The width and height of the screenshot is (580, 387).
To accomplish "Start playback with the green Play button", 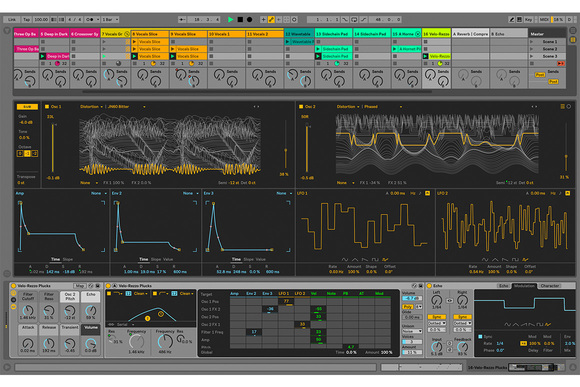I will coord(230,19).
